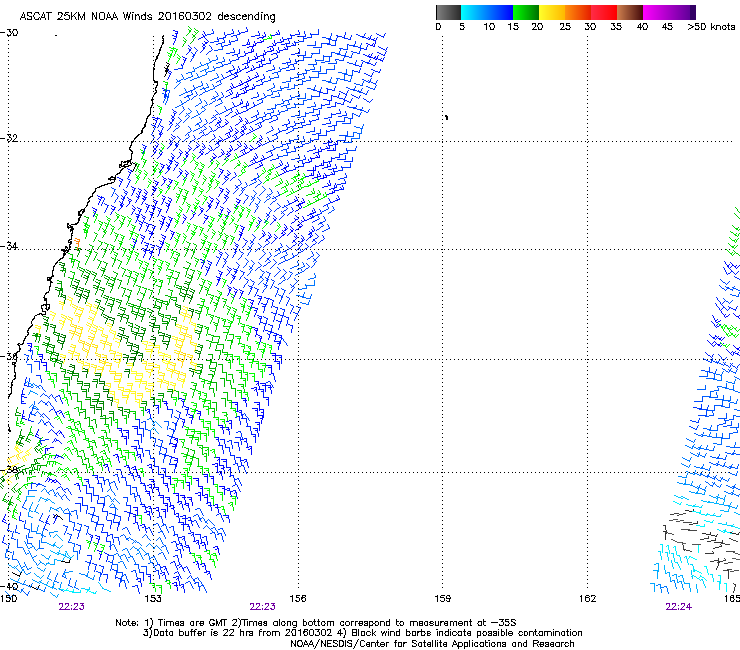Click the note about times being GMT
Screen dimensions: 740x650
pyautogui.click(x=316, y=623)
